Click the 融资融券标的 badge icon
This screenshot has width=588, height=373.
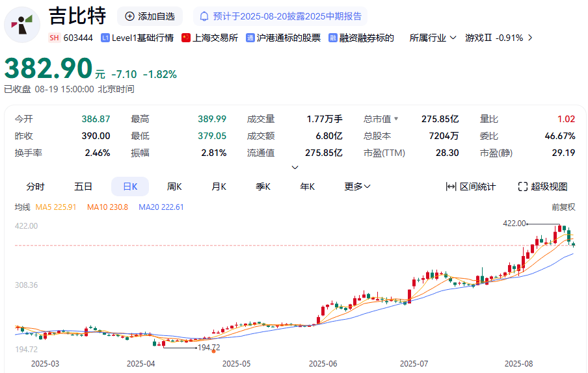click(333, 38)
